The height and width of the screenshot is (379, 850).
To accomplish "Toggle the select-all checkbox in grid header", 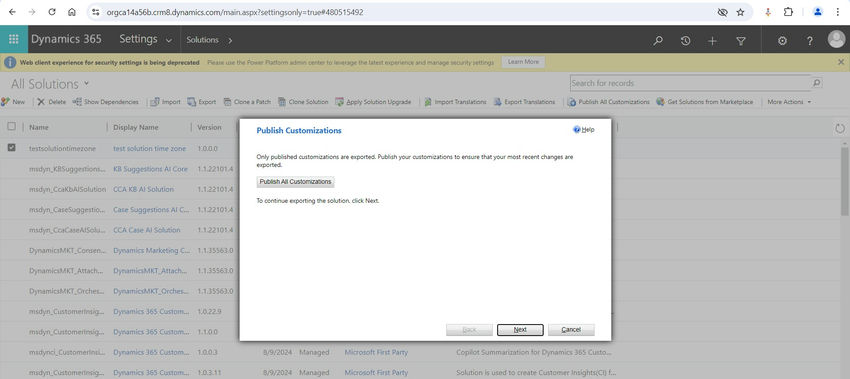I will pos(11,127).
